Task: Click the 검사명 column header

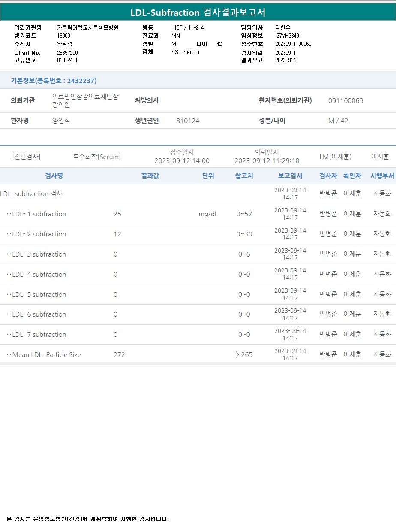Action: click(x=54, y=176)
